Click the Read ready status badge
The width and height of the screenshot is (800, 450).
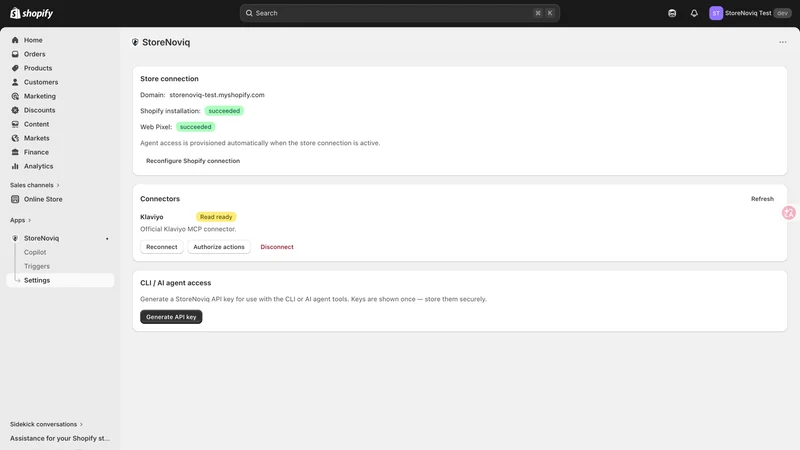[216, 217]
